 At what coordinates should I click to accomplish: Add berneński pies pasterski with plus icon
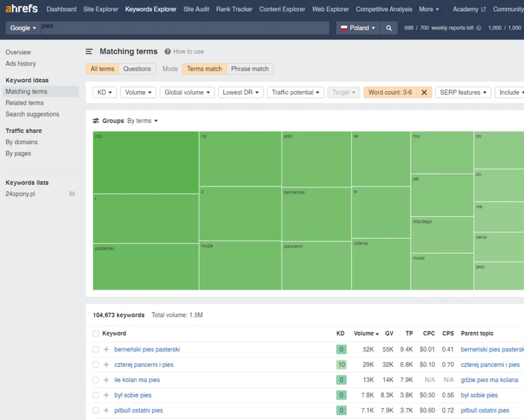point(106,350)
